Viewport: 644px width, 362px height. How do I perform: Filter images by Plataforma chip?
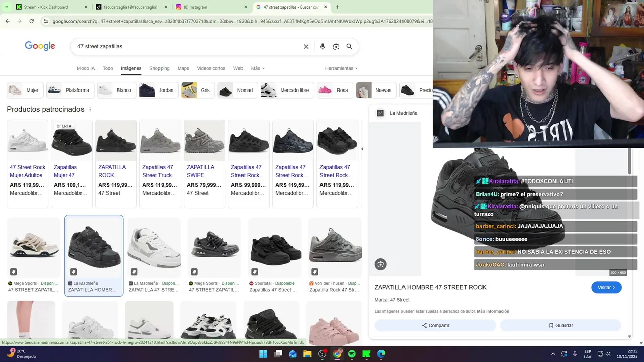point(69,90)
